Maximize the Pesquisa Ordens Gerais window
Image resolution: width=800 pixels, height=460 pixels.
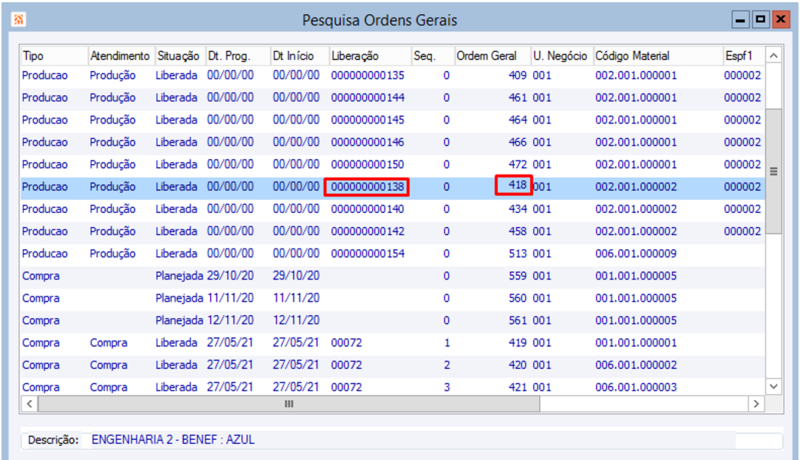tap(761, 20)
